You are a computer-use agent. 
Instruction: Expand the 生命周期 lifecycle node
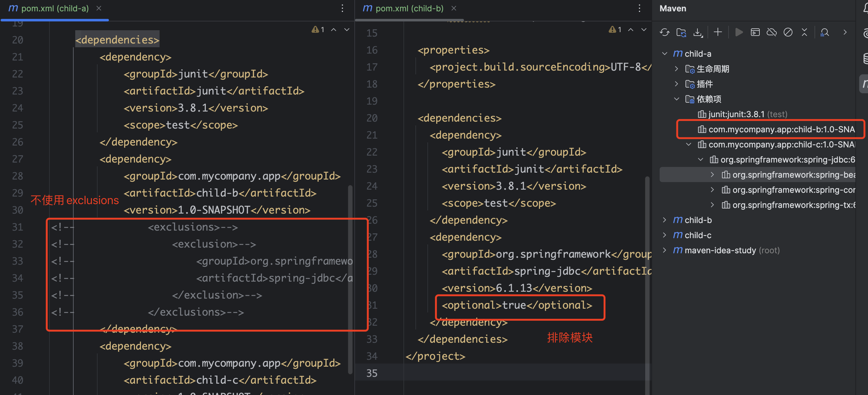676,69
